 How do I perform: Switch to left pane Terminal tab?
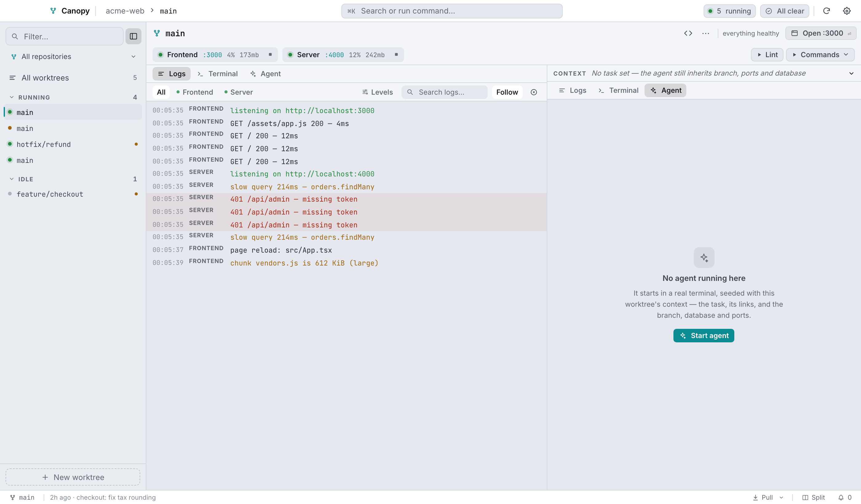[x=218, y=74]
